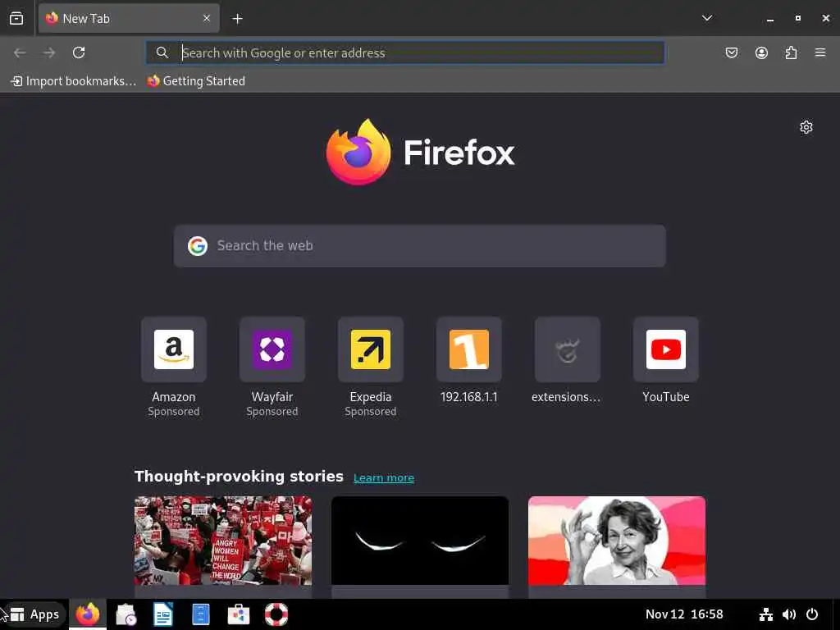Image resolution: width=840 pixels, height=630 pixels.
Task: Open the application hamburger menu
Action: coord(820,52)
